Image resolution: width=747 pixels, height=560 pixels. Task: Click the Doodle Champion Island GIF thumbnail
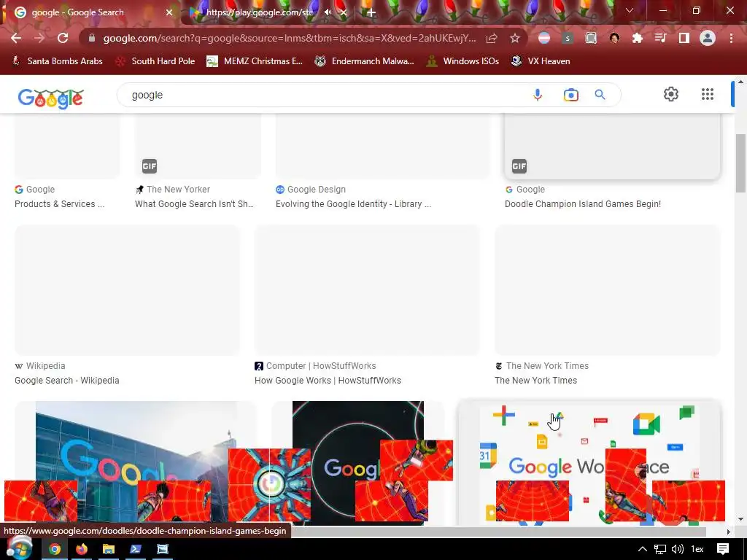[x=612, y=146]
